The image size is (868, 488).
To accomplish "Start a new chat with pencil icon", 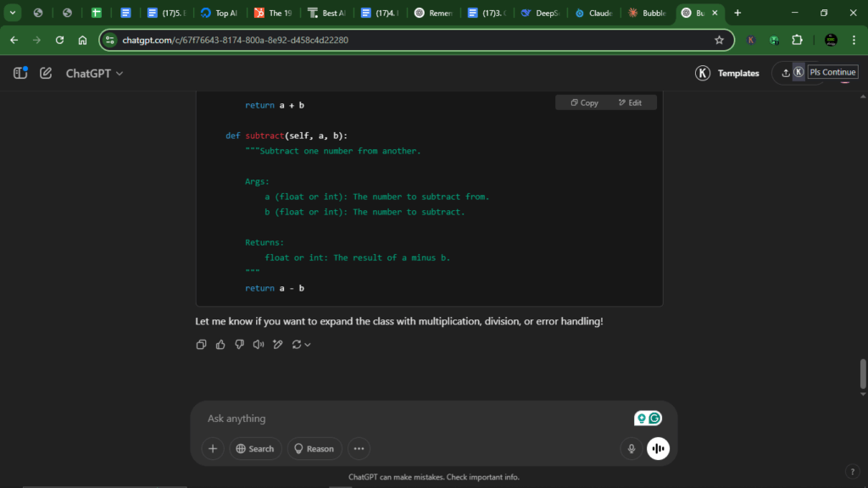I will 46,73.
